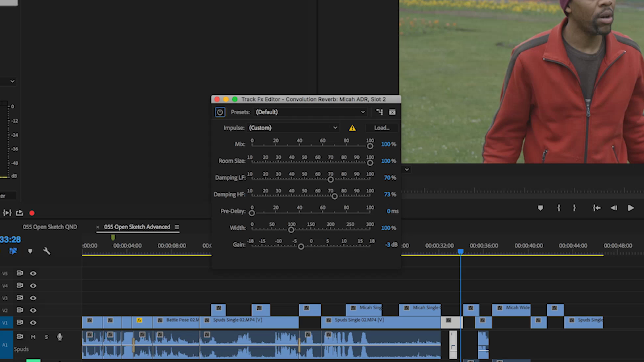Select the Battle Pose 02 clip on V1
The height and width of the screenshot is (362, 644).
click(176, 322)
